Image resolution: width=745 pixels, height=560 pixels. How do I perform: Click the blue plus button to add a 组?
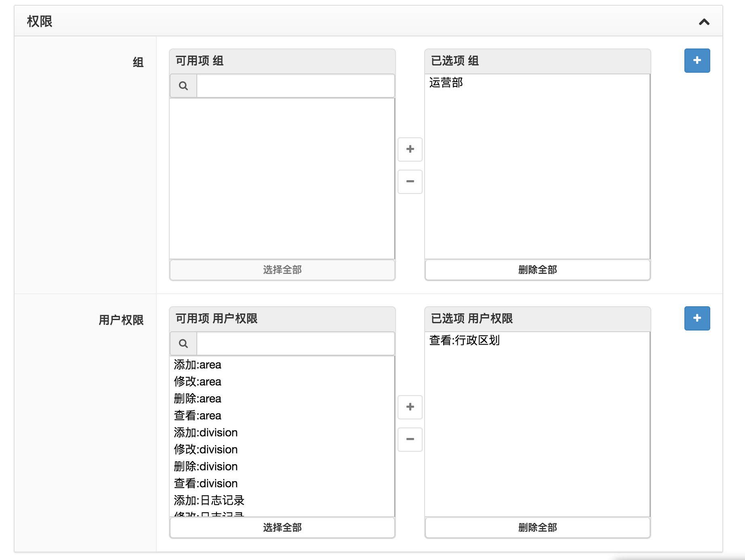tap(697, 61)
